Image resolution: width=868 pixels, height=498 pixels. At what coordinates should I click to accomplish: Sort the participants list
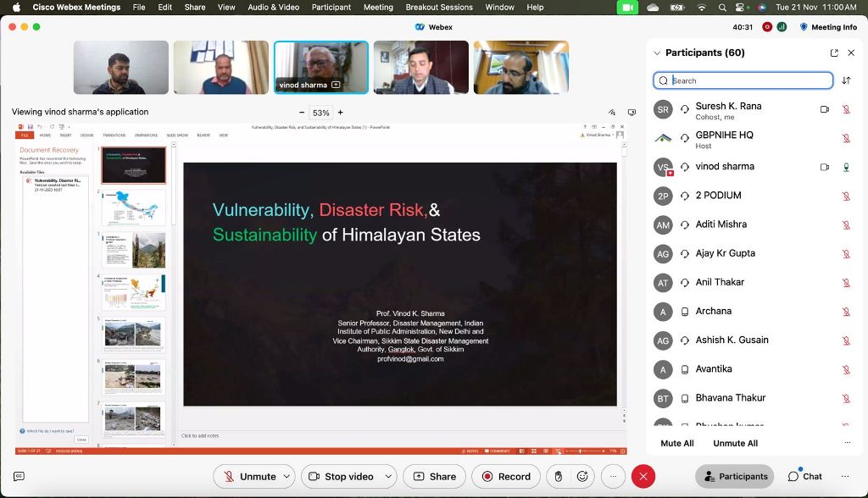(x=846, y=80)
